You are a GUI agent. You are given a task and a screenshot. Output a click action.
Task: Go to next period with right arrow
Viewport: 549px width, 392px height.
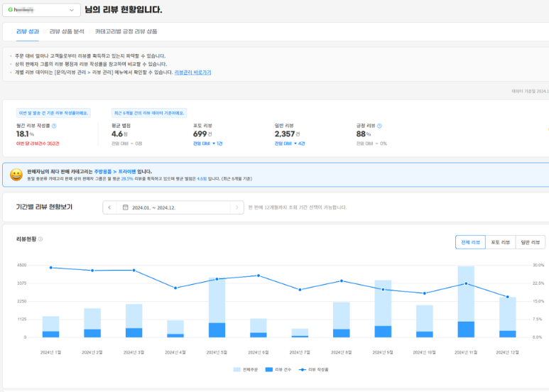click(x=237, y=207)
